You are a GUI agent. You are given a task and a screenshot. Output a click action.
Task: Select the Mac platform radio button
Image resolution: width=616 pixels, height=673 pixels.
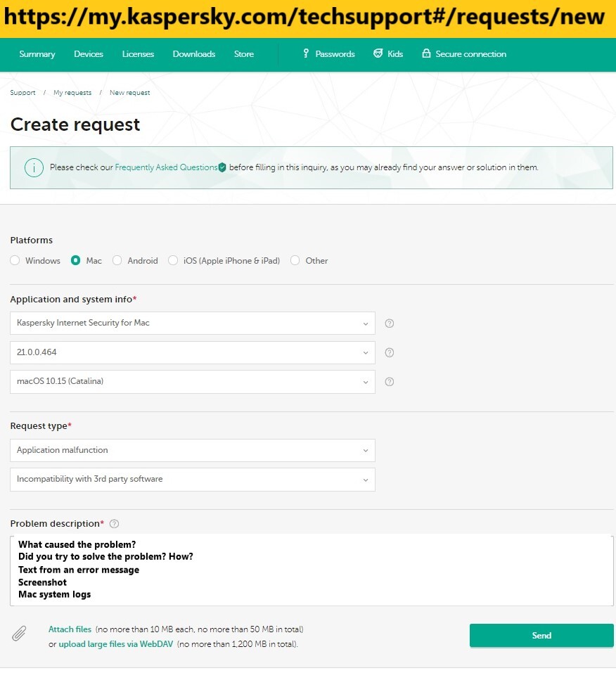(x=75, y=260)
